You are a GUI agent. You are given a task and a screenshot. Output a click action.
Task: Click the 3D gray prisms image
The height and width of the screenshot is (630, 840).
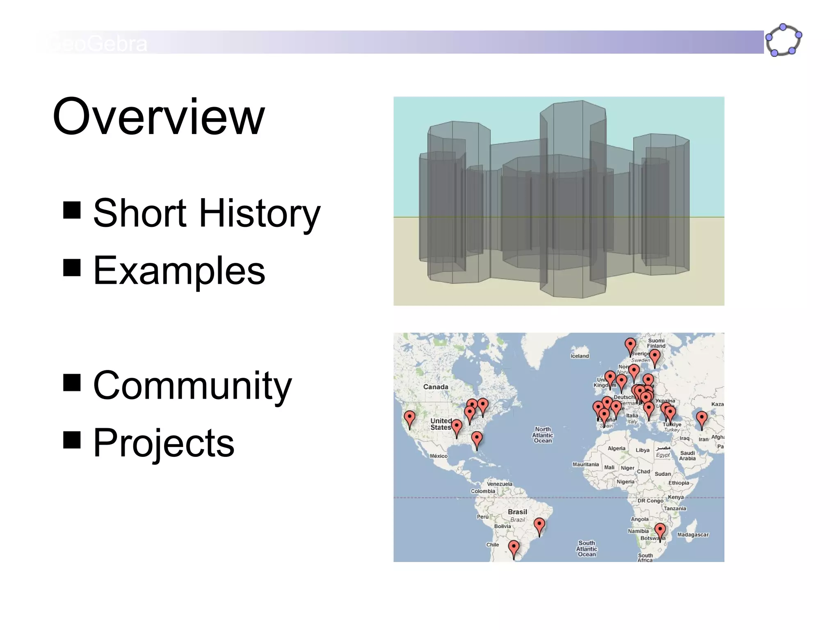coord(559,201)
